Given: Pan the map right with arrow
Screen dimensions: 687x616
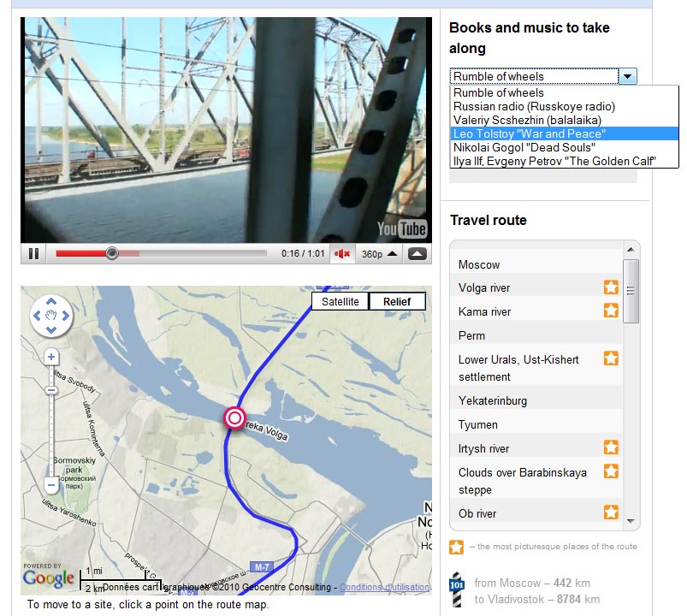Looking at the screenshot, I should 66,316.
